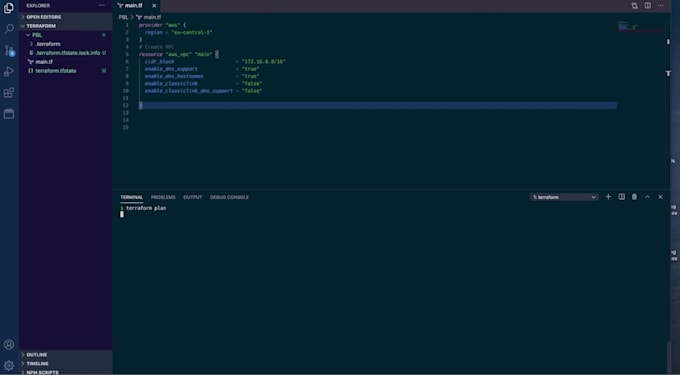Expand the Open Editors section
The image size is (680, 375).
click(x=65, y=17)
